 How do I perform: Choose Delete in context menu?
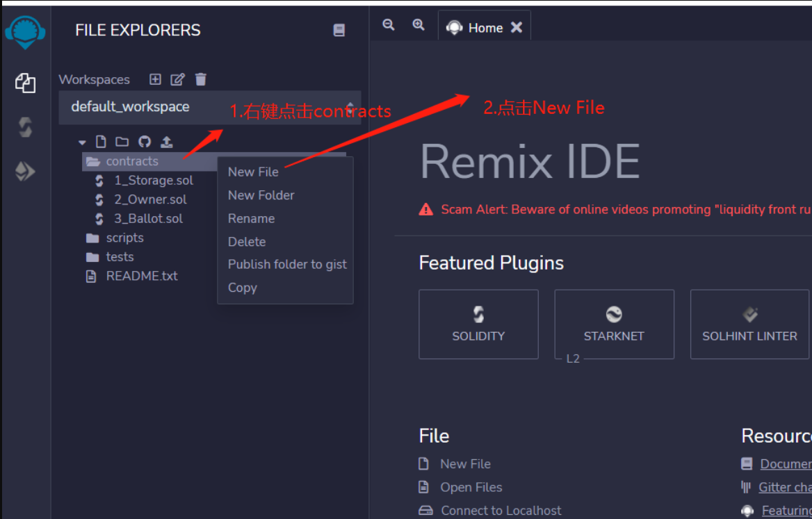(247, 242)
